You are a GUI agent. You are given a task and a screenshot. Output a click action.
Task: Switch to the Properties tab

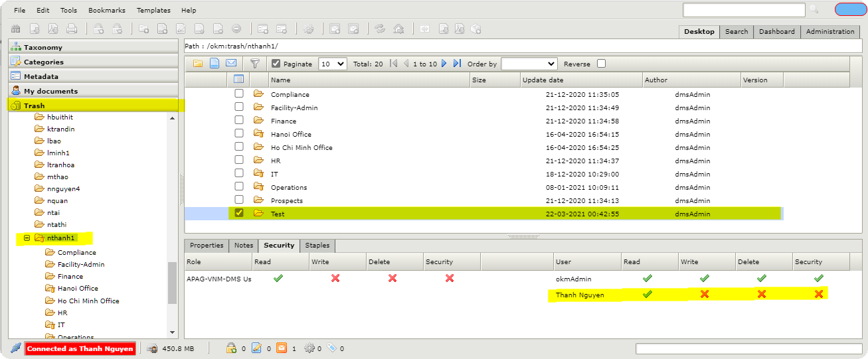[207, 246]
